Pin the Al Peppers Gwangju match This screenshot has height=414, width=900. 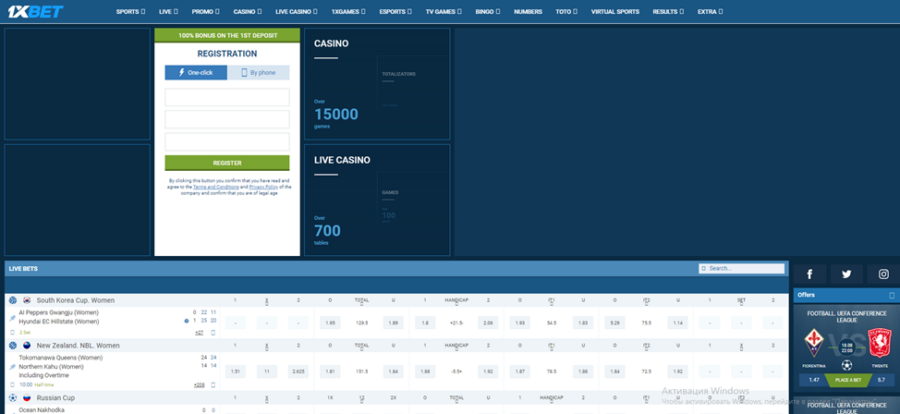click(13, 318)
